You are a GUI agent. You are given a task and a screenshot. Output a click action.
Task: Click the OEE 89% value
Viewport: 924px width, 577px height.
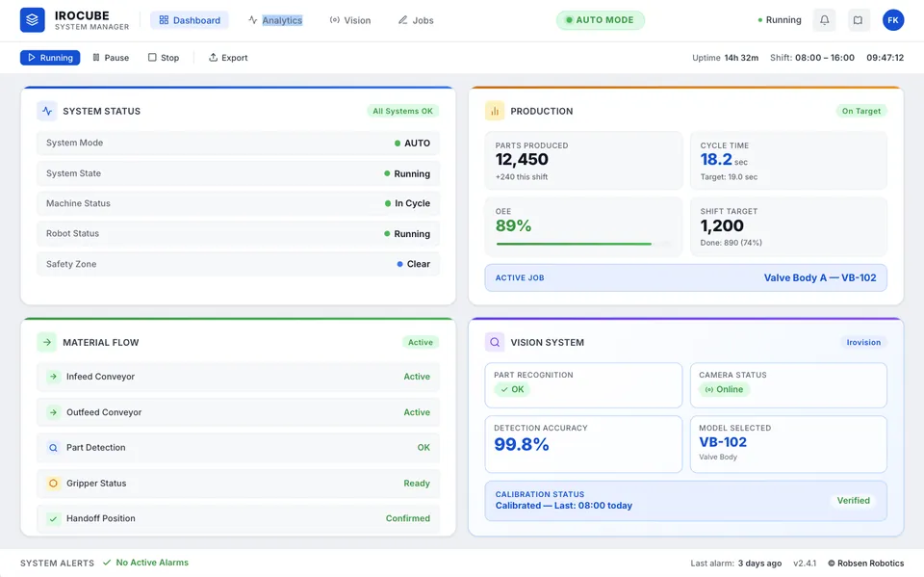(513, 225)
